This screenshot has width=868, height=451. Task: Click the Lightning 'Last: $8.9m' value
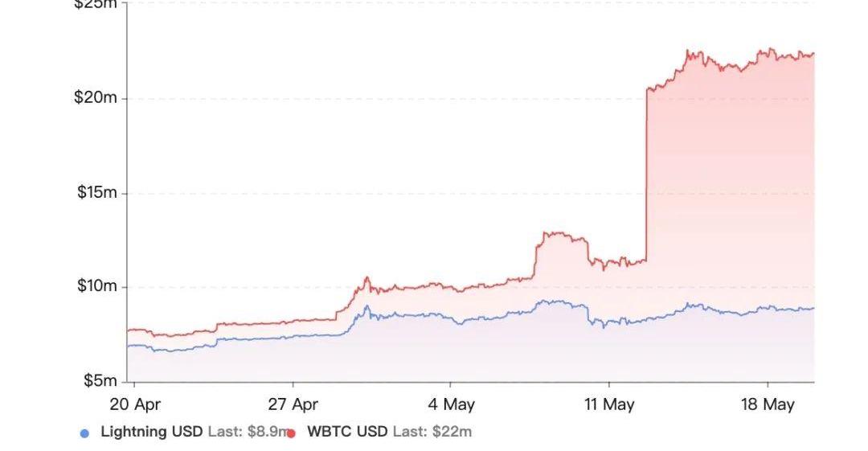[247, 432]
